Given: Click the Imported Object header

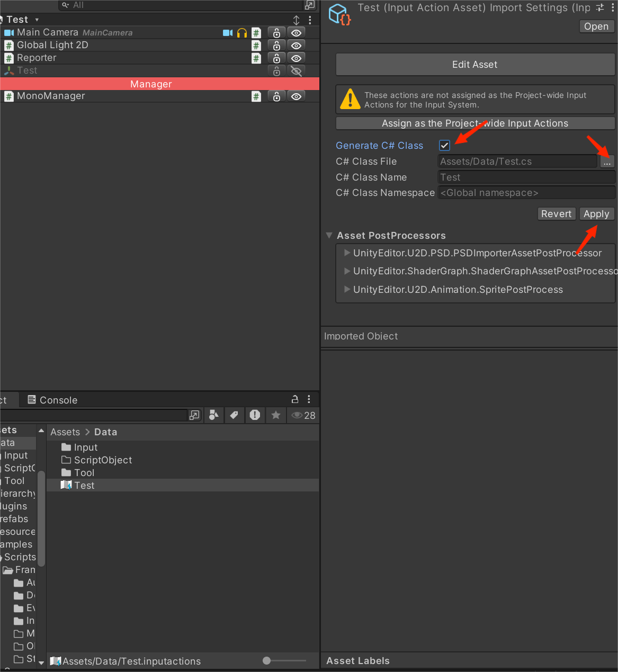Looking at the screenshot, I should click(361, 336).
